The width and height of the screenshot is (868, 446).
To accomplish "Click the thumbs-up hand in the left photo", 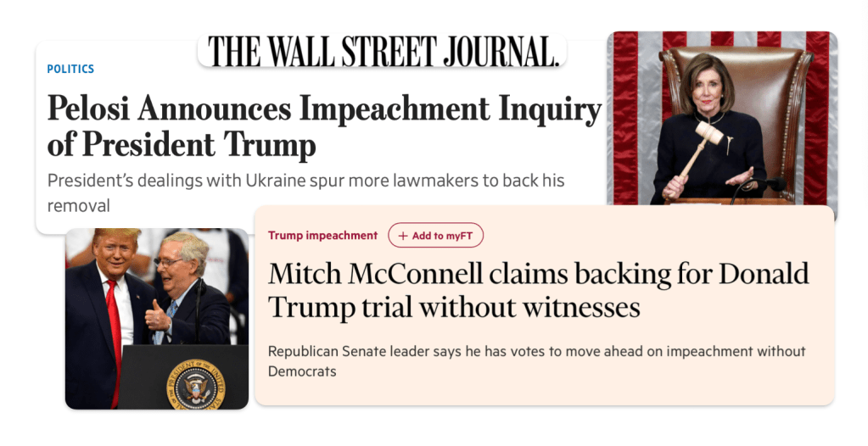I will point(156,320).
